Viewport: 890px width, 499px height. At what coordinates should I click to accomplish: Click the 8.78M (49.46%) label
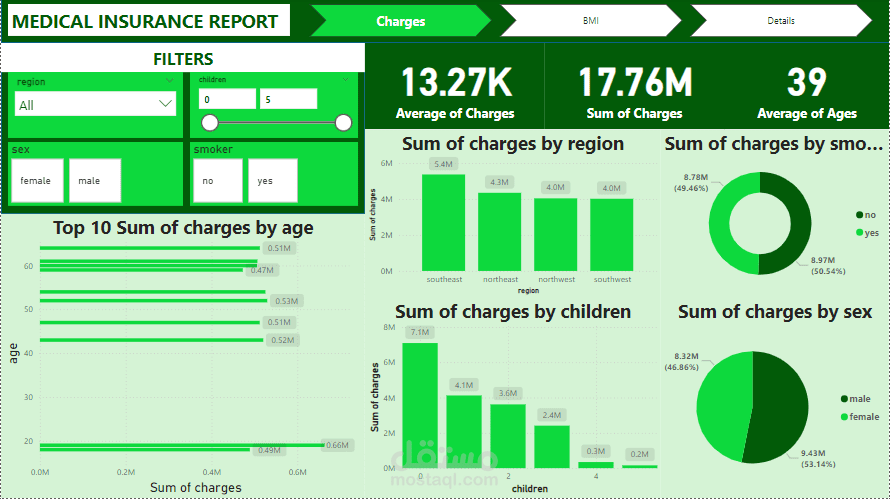tap(691, 183)
